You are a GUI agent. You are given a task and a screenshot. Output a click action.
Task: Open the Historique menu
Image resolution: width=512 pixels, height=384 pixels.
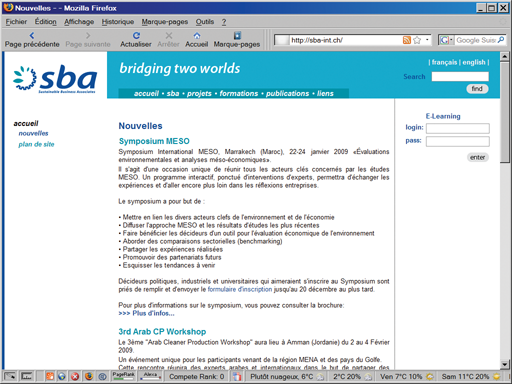pyautogui.click(x=118, y=22)
